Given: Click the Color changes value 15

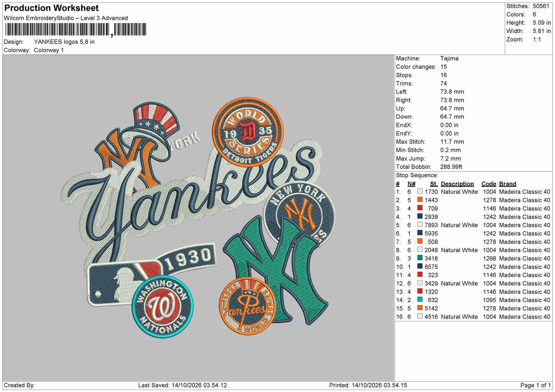Looking at the screenshot, I should [444, 67].
